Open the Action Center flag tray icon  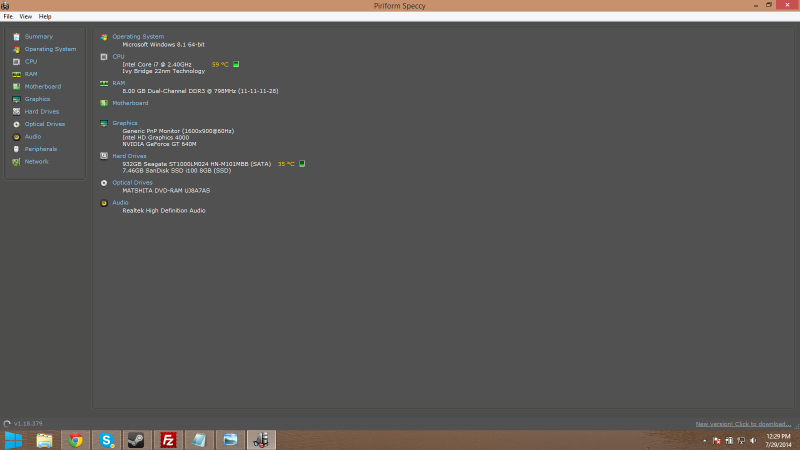[717, 440]
